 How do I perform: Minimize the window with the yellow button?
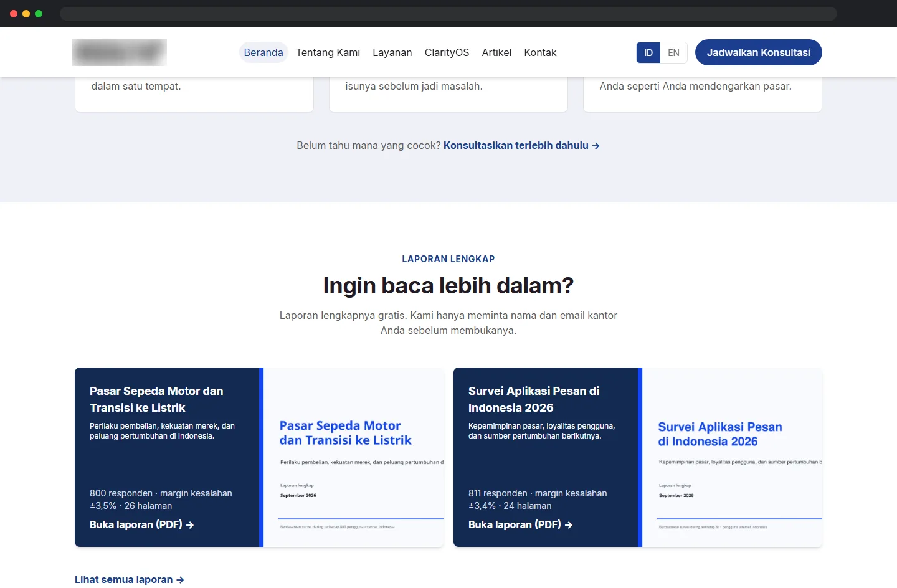[x=26, y=14]
